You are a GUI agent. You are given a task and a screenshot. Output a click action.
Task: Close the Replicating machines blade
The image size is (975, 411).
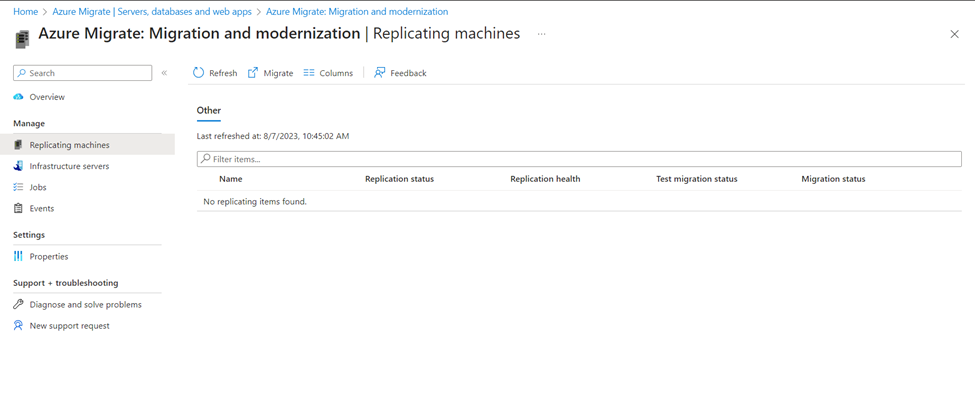click(954, 34)
